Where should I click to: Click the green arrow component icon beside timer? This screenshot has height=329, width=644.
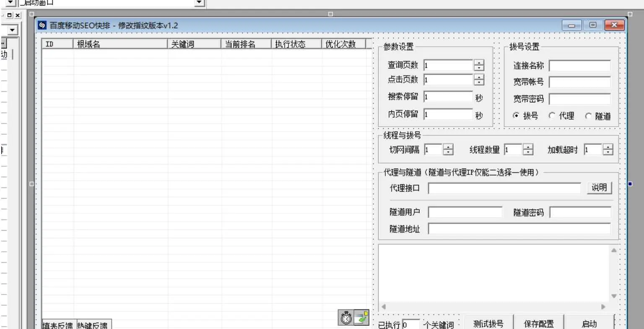(361, 318)
